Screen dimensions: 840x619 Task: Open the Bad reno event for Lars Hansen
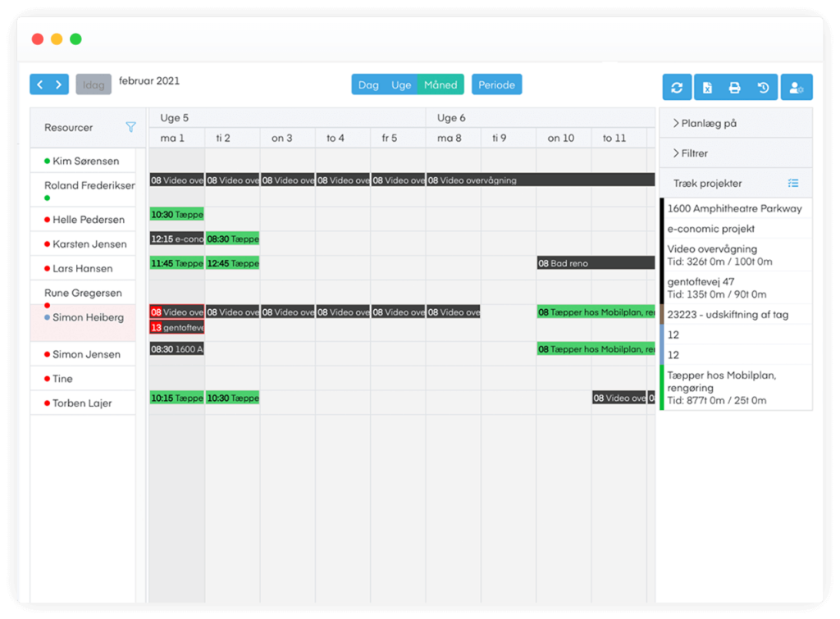(596, 263)
